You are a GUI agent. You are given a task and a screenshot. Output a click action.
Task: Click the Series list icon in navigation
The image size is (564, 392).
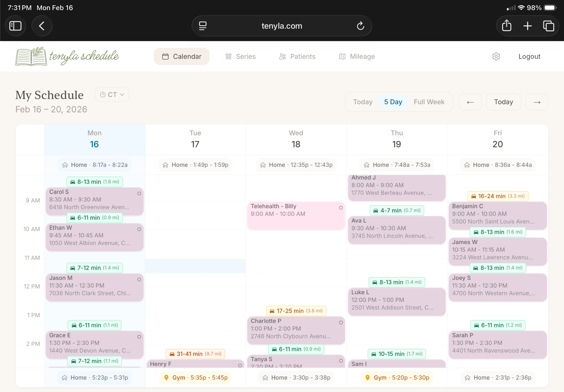(228, 56)
